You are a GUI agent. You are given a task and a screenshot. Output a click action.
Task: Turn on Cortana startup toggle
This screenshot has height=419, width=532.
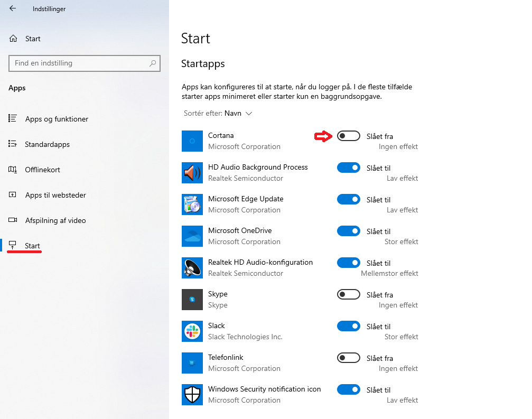coord(349,136)
